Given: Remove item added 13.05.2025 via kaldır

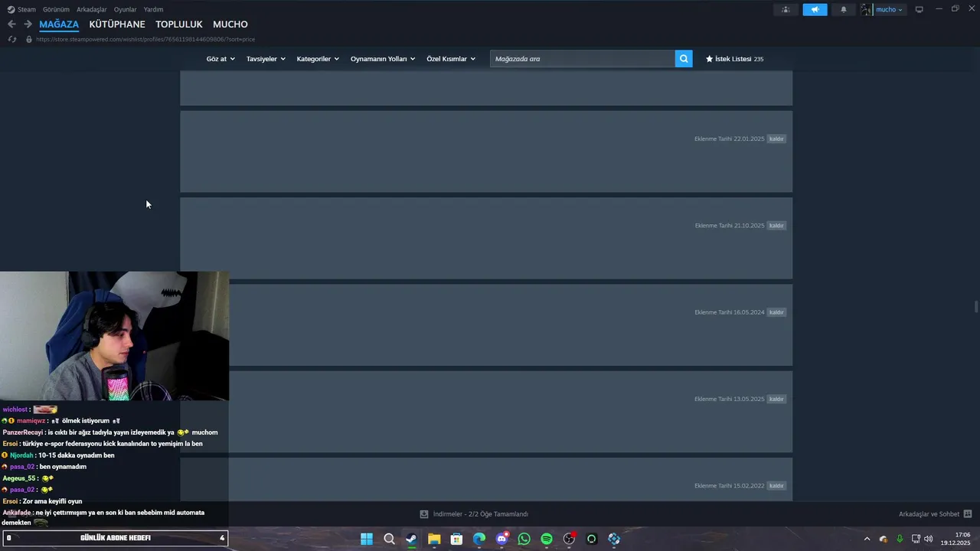Looking at the screenshot, I should (776, 399).
